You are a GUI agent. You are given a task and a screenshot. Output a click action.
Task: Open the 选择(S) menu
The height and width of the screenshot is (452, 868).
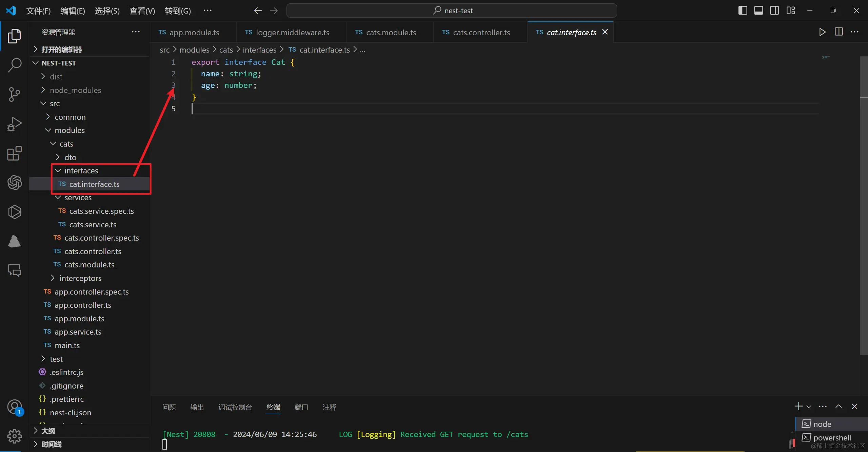pyautogui.click(x=107, y=11)
